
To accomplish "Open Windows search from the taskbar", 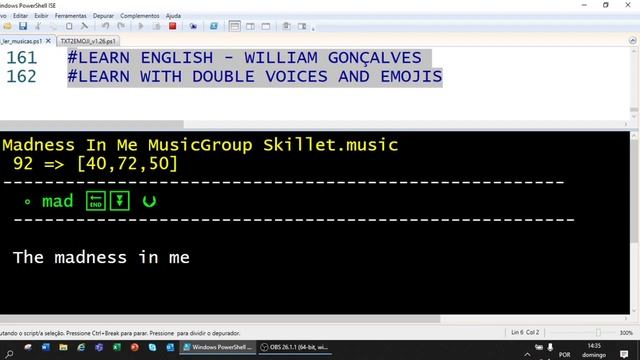I will [x=9, y=353].
